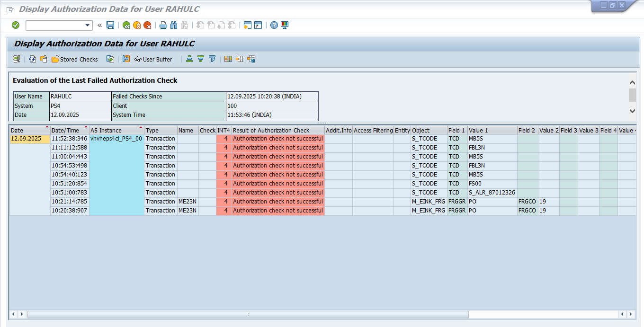
Task: Click the green Enter checkmark icon
Action: click(x=16, y=25)
